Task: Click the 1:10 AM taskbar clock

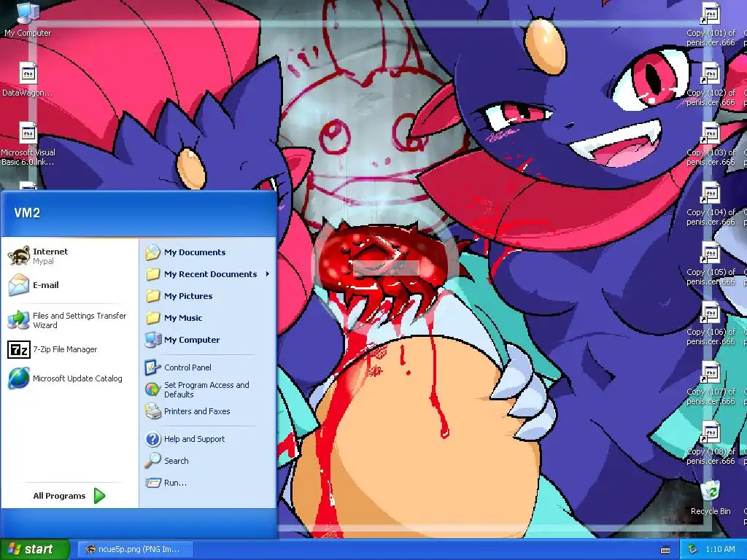Action: (720, 549)
